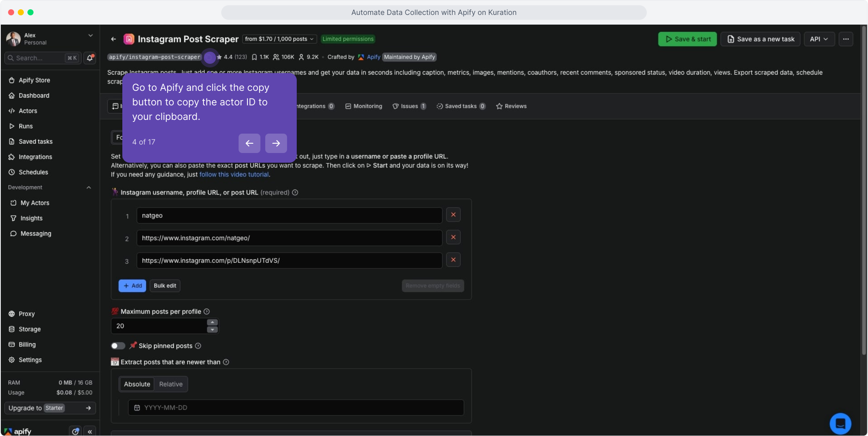Click the Maintained by Apify badge
Screen dimensions: 868x436
pos(409,57)
